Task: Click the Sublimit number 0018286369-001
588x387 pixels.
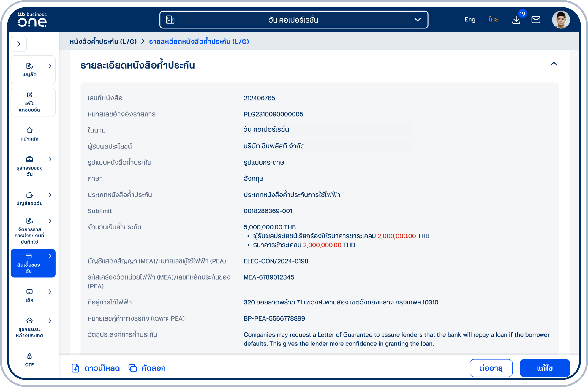Action: pyautogui.click(x=268, y=211)
